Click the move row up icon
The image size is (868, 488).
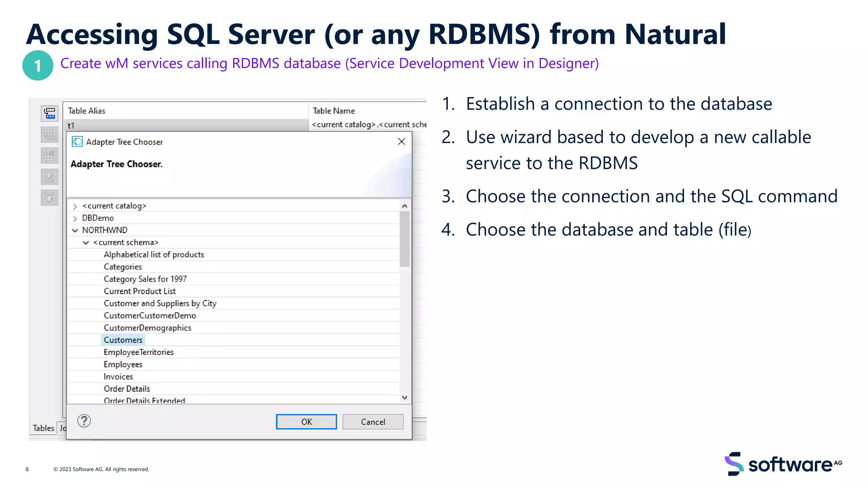tap(50, 177)
